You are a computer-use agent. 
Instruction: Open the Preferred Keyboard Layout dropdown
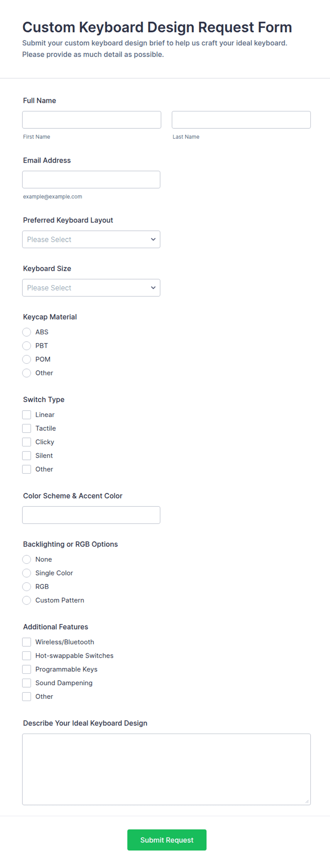91,239
